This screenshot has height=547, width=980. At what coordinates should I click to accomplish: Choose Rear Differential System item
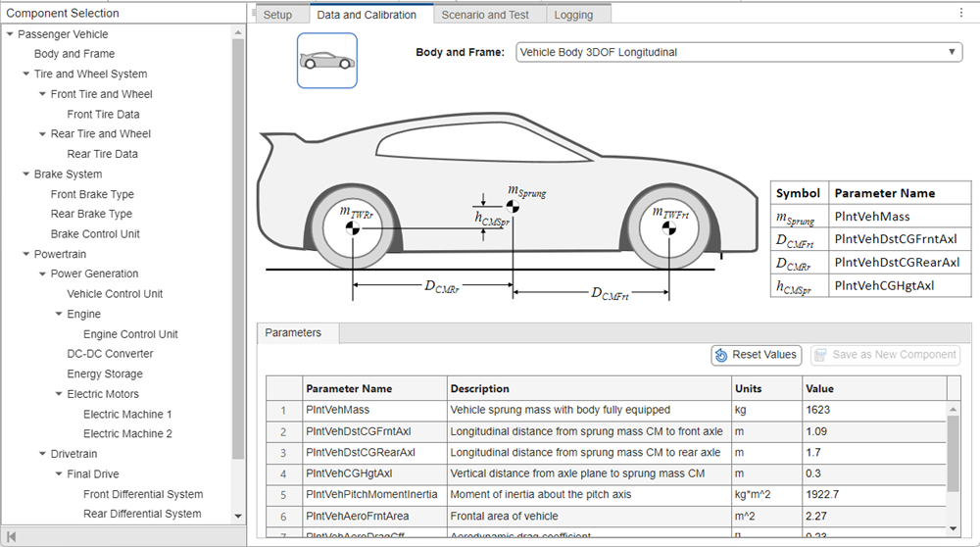tap(142, 514)
